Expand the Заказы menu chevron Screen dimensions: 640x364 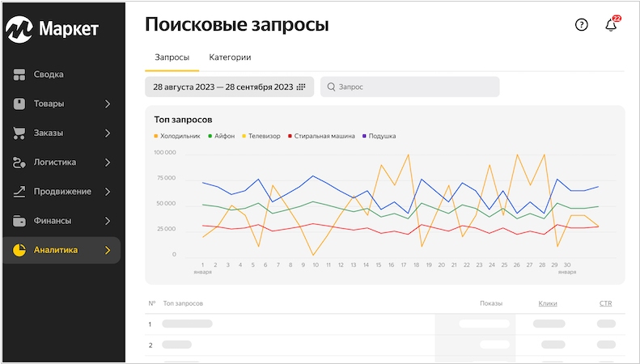(x=108, y=133)
